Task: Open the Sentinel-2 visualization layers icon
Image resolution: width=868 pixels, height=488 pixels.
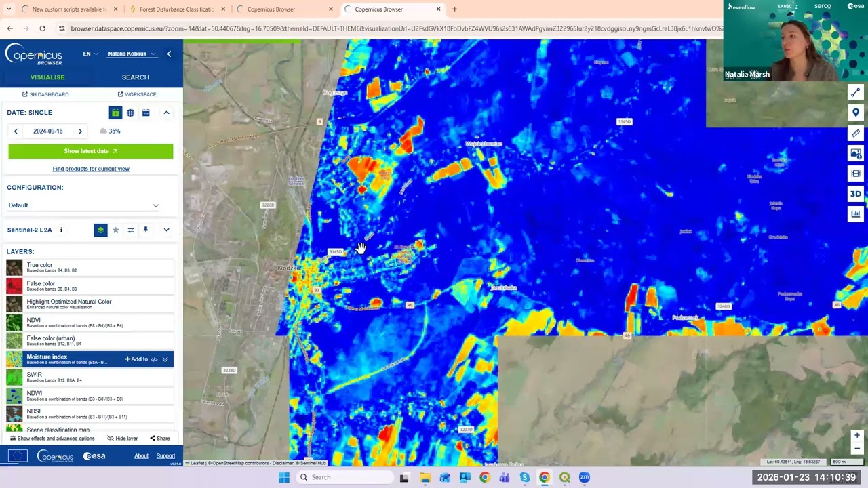Action: 100,230
